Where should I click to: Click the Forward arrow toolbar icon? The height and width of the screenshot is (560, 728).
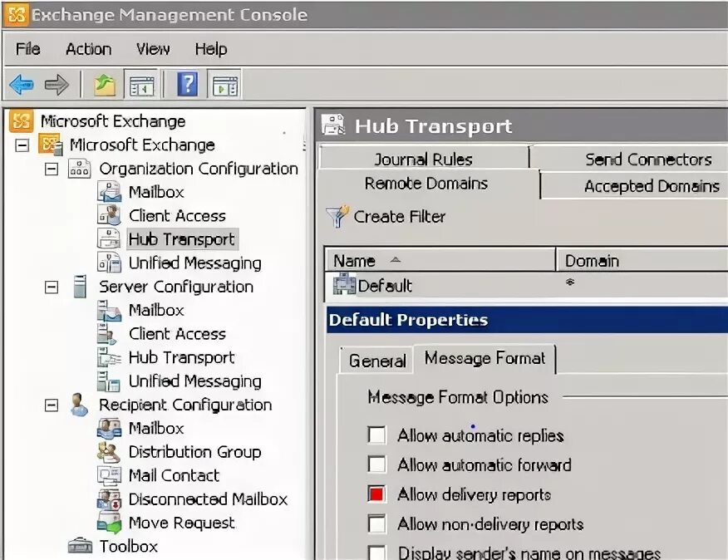point(57,85)
